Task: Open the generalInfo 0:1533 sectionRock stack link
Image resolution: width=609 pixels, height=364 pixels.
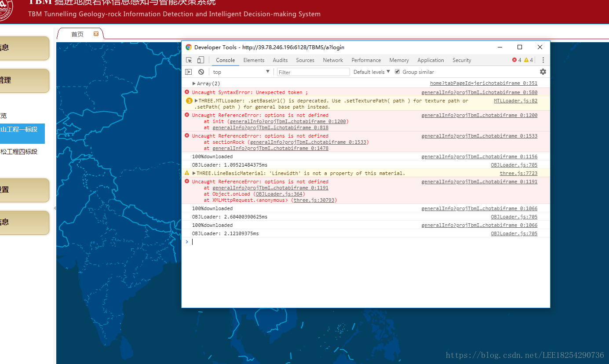Action: click(308, 142)
